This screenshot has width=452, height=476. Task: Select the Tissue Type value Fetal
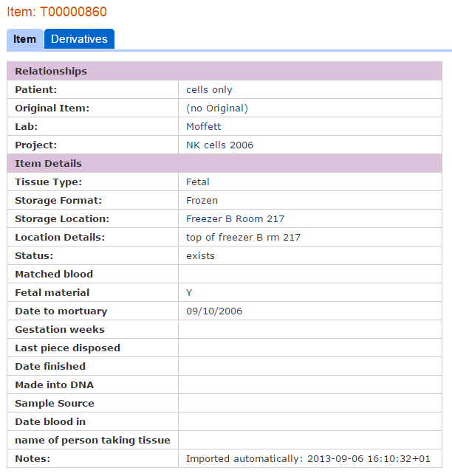(x=198, y=182)
